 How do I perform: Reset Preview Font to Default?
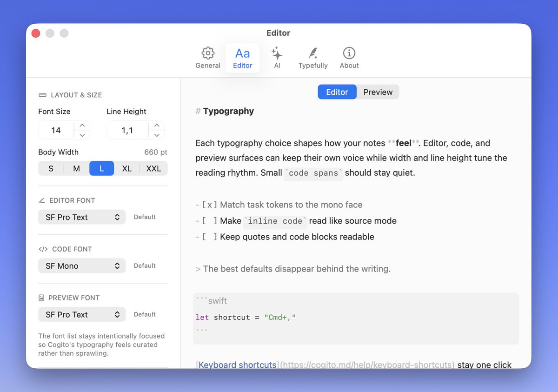coord(145,314)
